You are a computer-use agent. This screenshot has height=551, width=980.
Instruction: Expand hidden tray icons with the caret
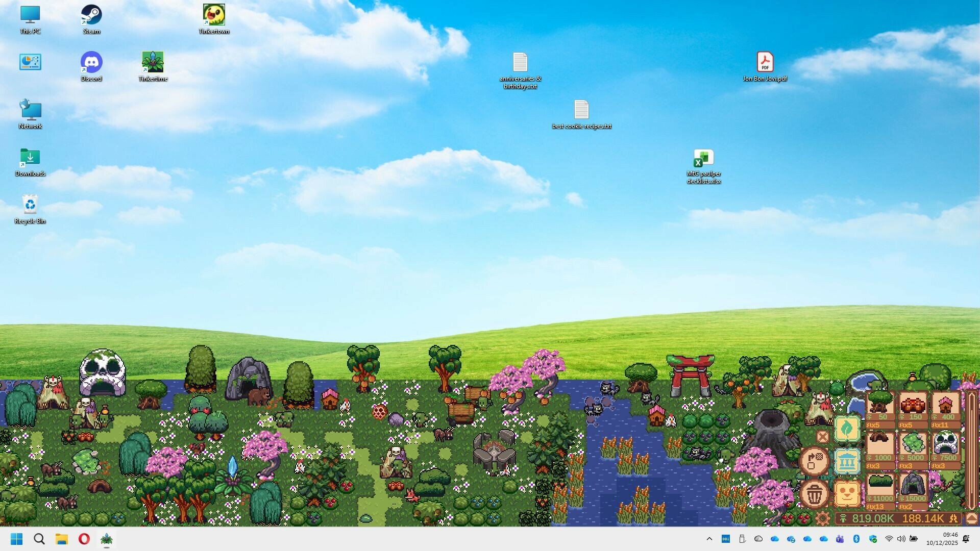pos(709,539)
